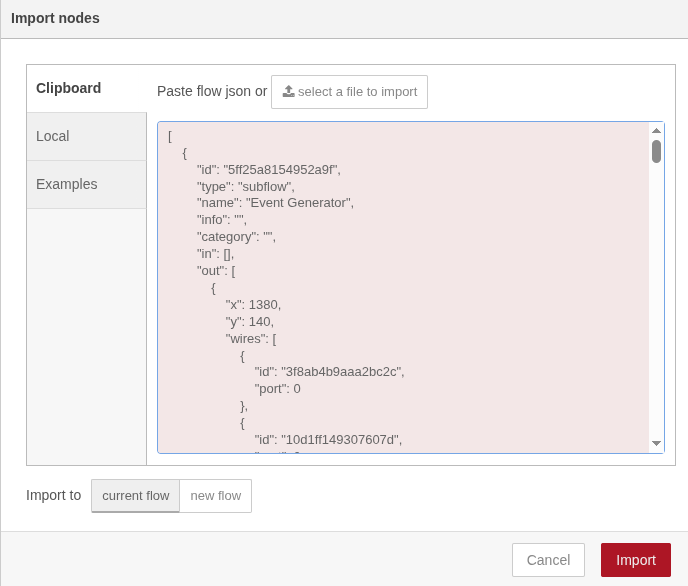The width and height of the screenshot is (688, 586).
Task: Click the red Import button
Action: pyautogui.click(x=635, y=560)
